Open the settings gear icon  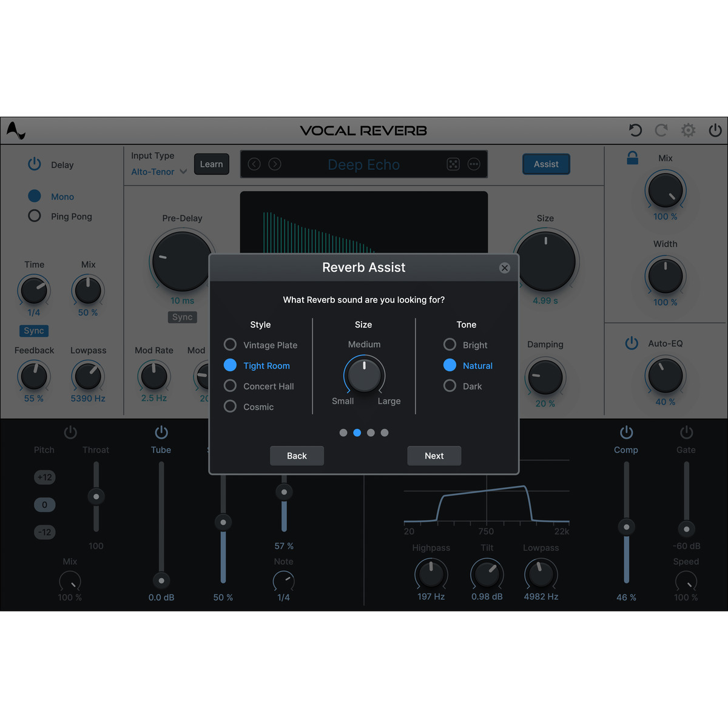(x=688, y=130)
